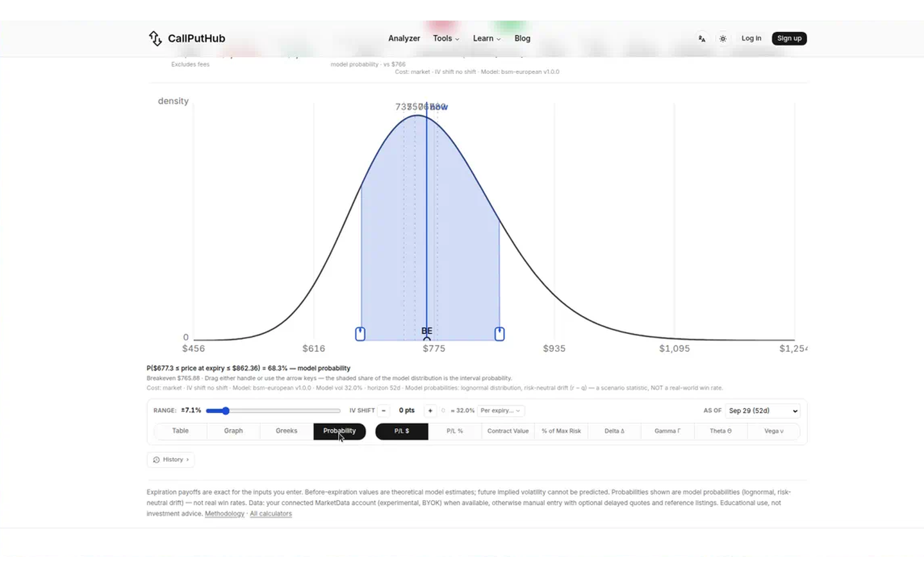Select the Contract Value metric
Screen dimensions: 924x578
508,431
